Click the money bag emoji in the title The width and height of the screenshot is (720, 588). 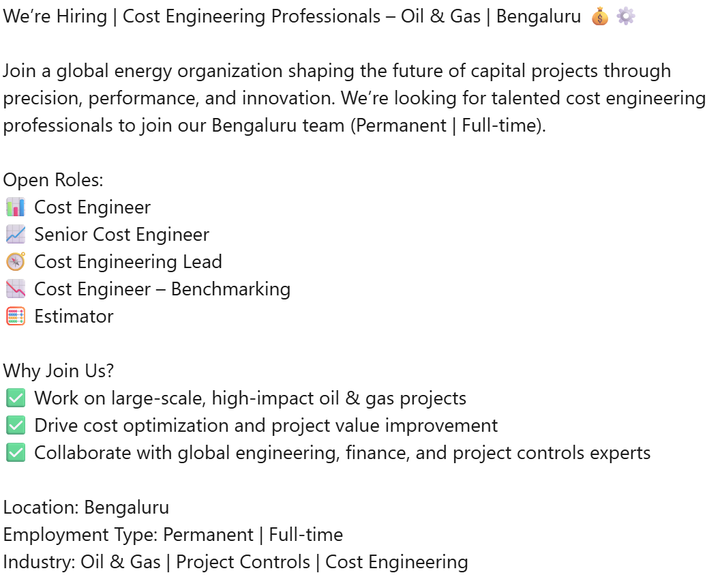[x=600, y=16]
